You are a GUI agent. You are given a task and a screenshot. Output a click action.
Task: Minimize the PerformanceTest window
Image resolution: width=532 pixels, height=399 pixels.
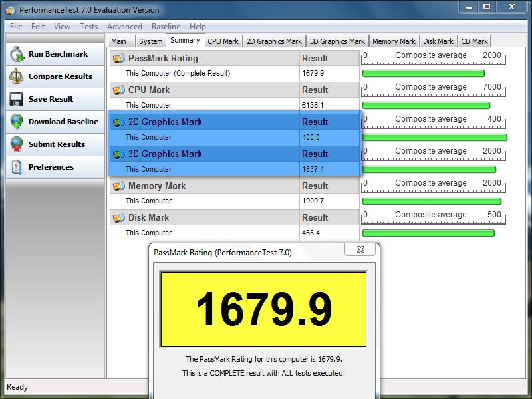pyautogui.click(x=469, y=7)
